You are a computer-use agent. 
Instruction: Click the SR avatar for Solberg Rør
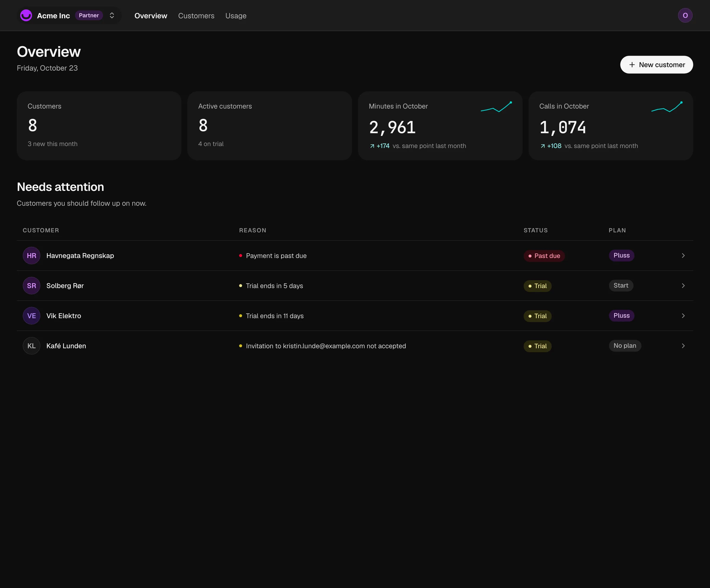(x=31, y=286)
